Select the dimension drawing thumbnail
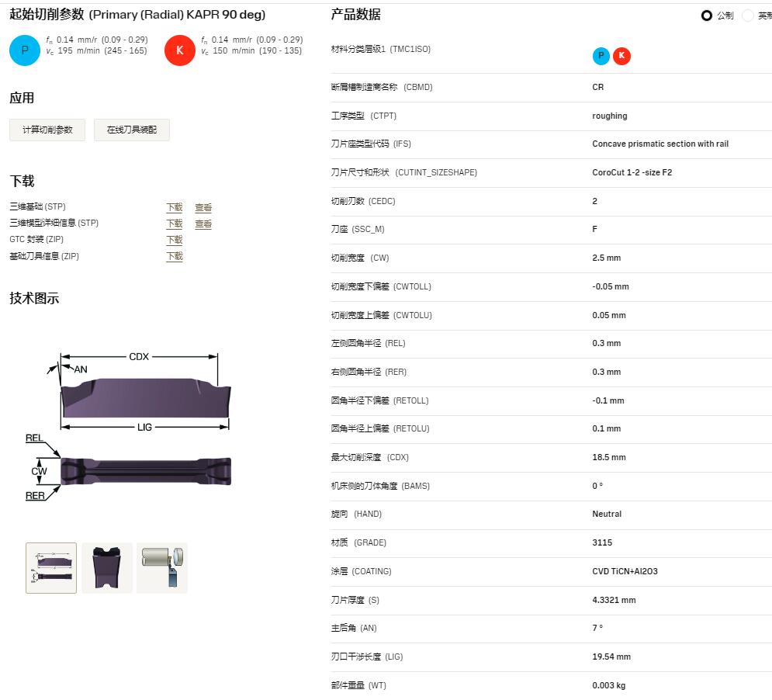 tap(51, 568)
